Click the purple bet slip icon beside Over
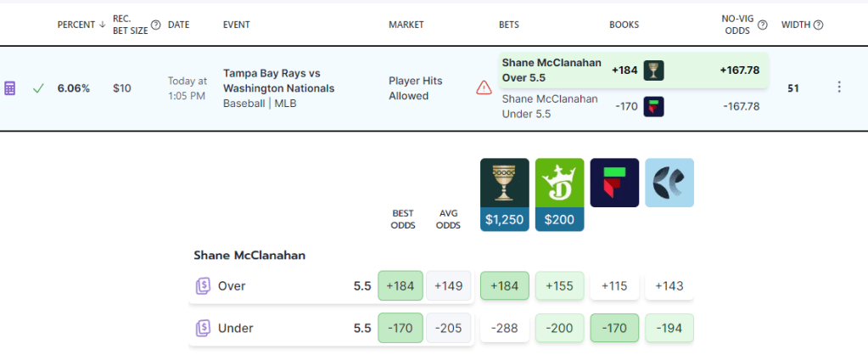Viewport: 868px width, 355px height. pos(202,286)
